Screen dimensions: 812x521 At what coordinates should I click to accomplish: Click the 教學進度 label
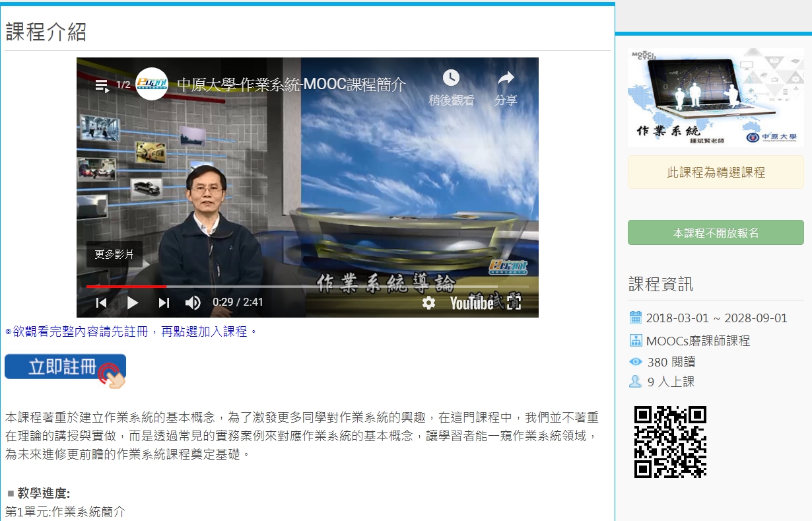point(44,493)
